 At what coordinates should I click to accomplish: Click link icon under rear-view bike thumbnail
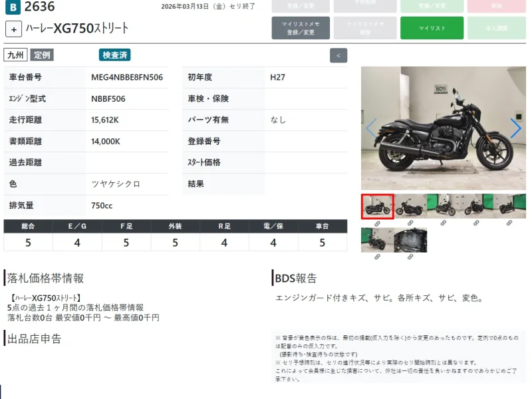tap(377, 257)
